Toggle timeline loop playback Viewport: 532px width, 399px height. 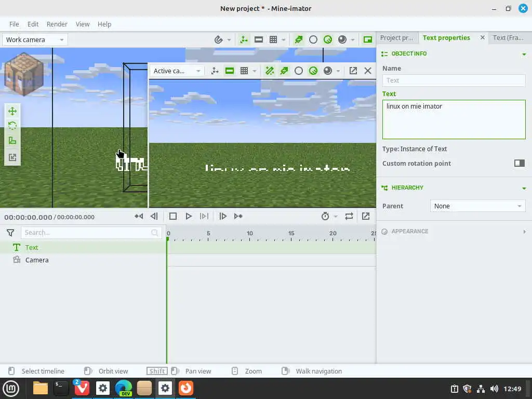349,216
